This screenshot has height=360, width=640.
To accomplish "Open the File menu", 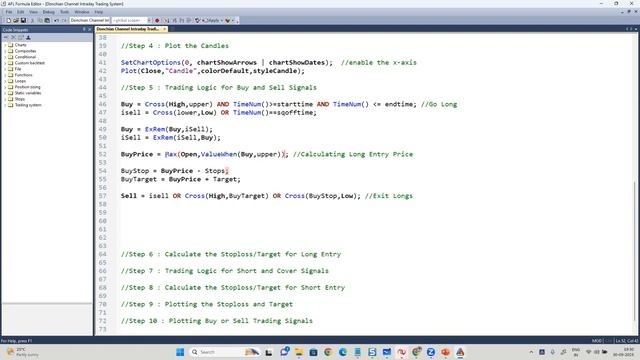I will click(9, 12).
